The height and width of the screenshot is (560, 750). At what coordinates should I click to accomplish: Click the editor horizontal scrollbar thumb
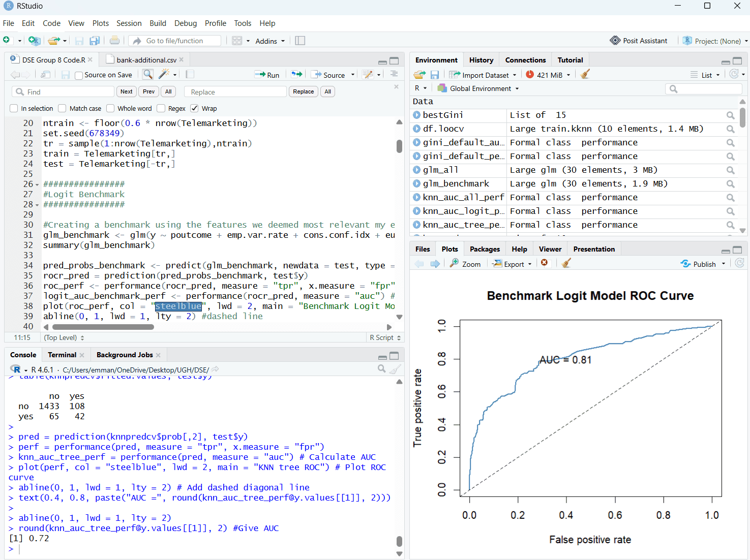pos(103,327)
